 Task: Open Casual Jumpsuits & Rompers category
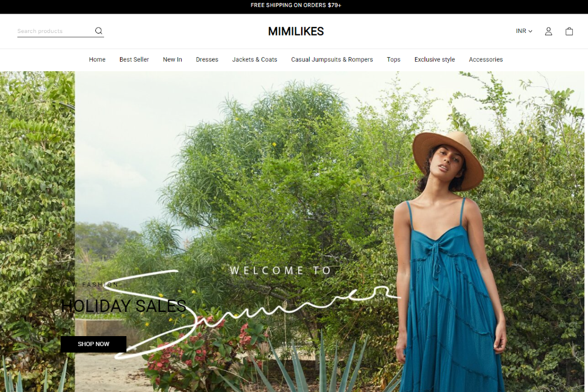[x=332, y=59]
